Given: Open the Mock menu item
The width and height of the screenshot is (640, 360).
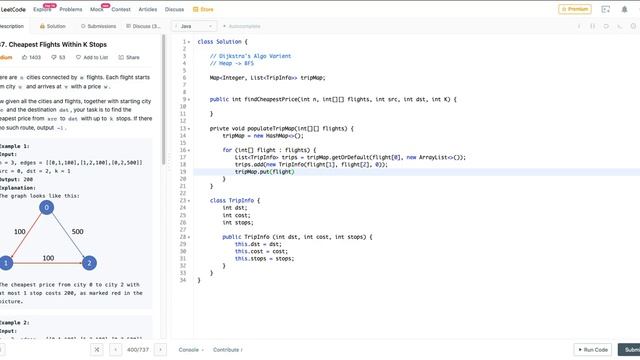Looking at the screenshot, I should [x=96, y=9].
